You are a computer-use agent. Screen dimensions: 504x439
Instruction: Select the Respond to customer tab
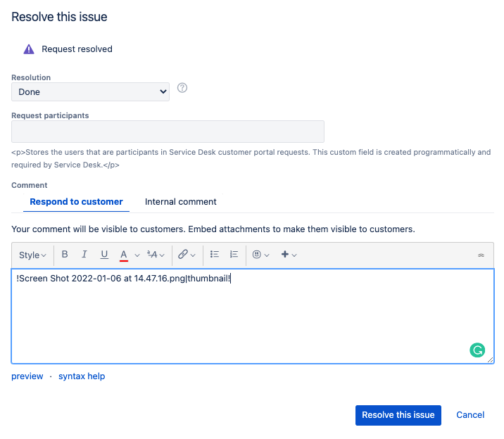coord(76,202)
